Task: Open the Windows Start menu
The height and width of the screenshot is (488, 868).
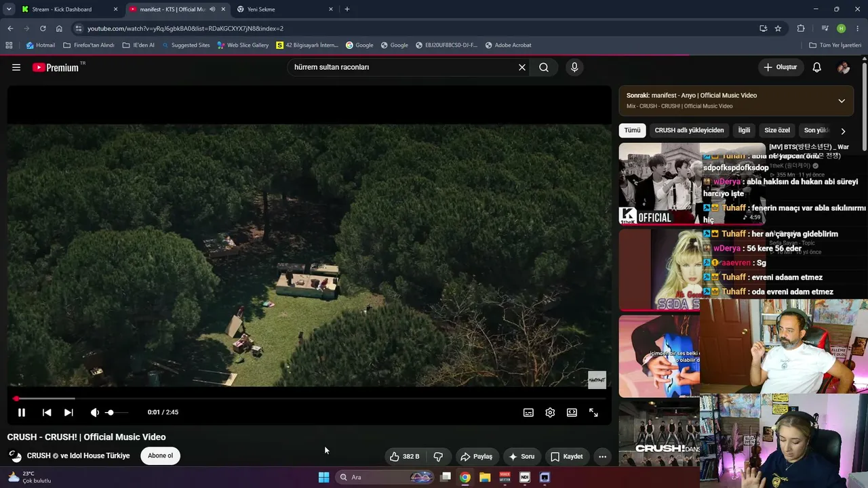Action: (x=324, y=477)
